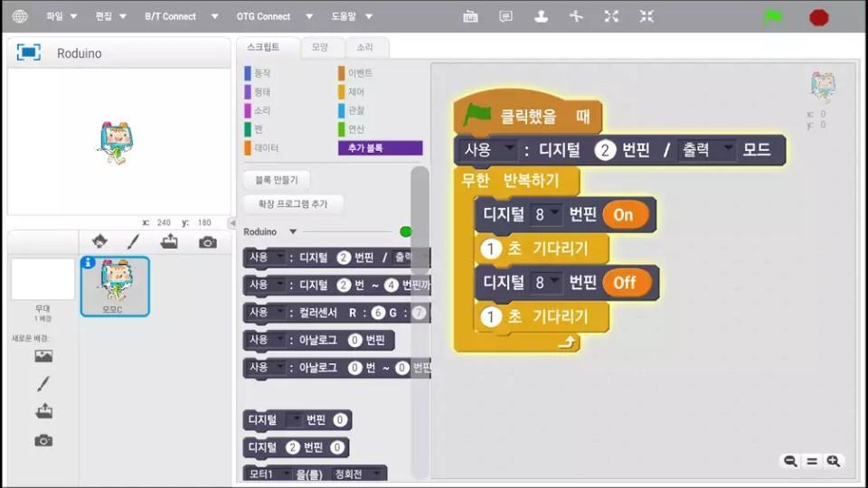
Task: Click the Roduino project title
Action: [x=80, y=53]
